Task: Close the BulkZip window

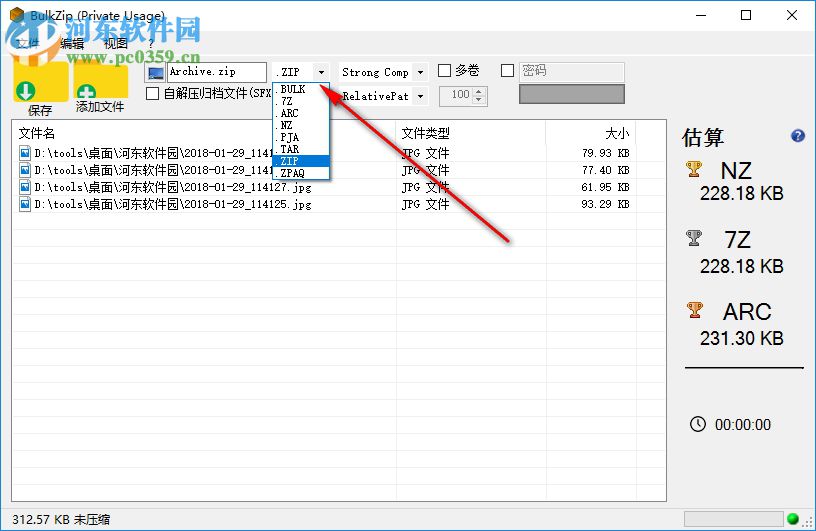Action: (792, 15)
